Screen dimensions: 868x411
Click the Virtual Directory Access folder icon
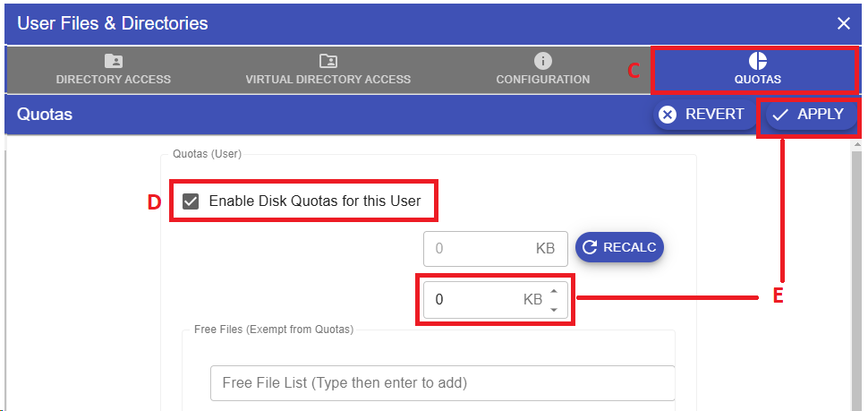coord(328,61)
